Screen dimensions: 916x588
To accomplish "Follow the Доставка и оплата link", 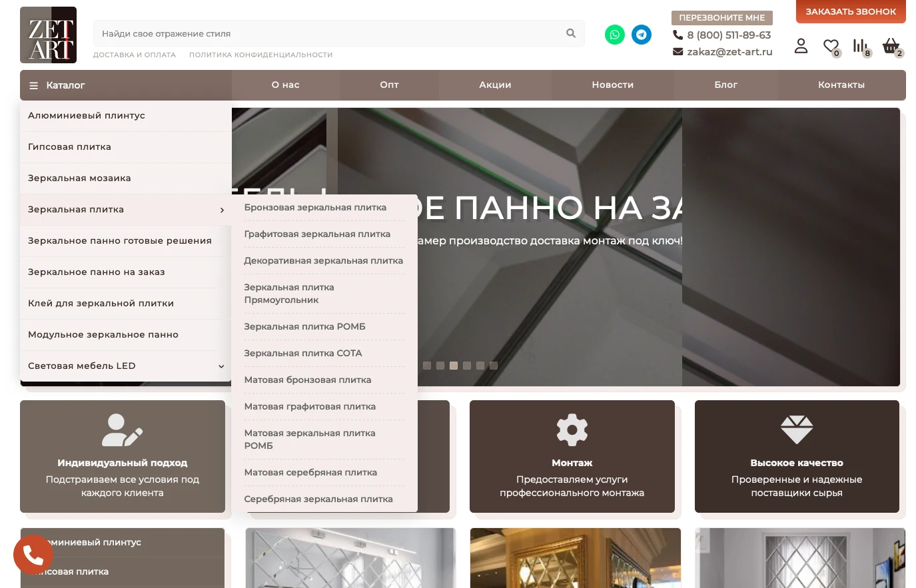I will 135,55.
